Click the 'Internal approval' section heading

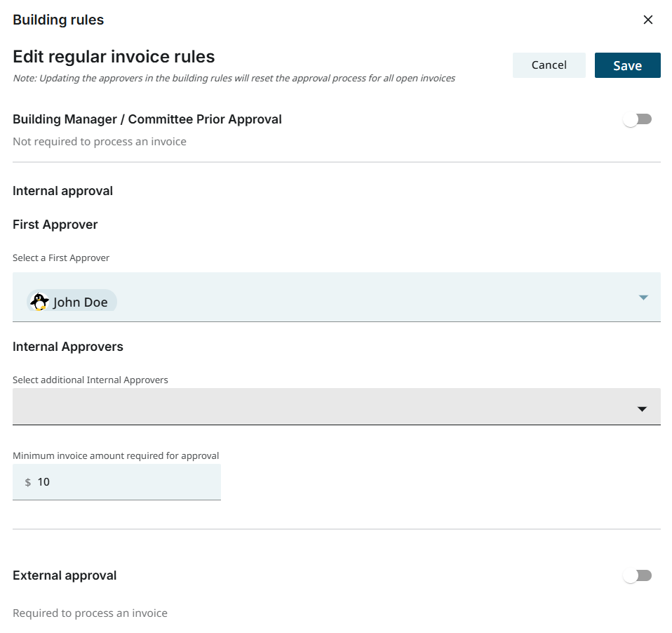tap(62, 191)
